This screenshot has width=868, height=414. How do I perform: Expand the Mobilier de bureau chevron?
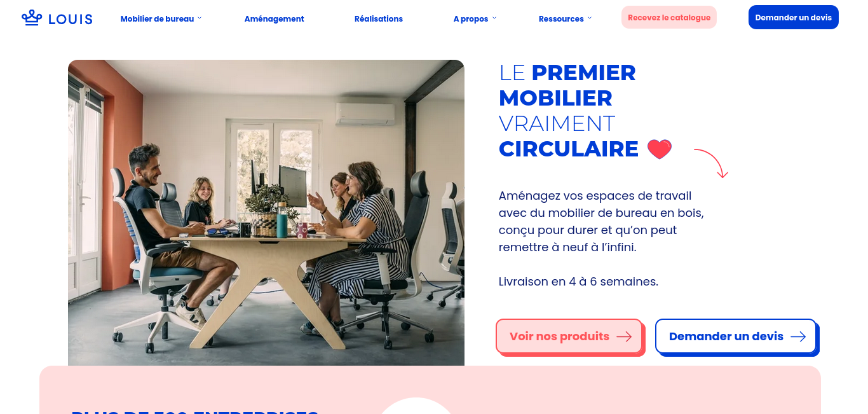200,18
